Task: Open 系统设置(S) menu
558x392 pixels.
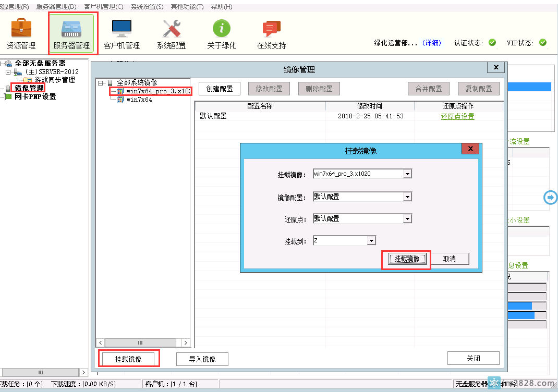Action: point(147,7)
